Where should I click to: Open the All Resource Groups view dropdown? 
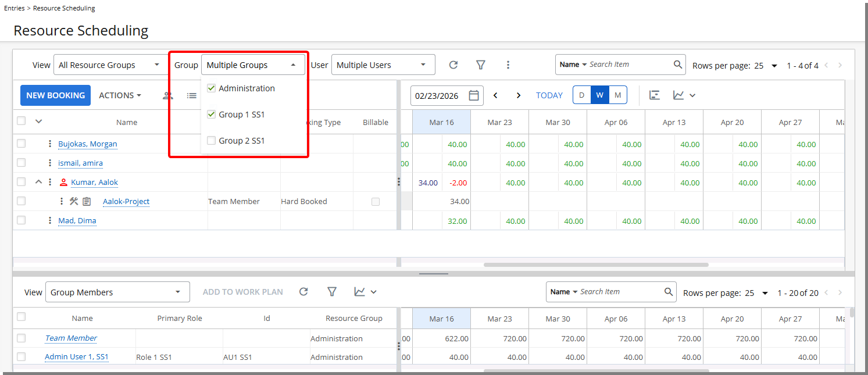tap(109, 65)
